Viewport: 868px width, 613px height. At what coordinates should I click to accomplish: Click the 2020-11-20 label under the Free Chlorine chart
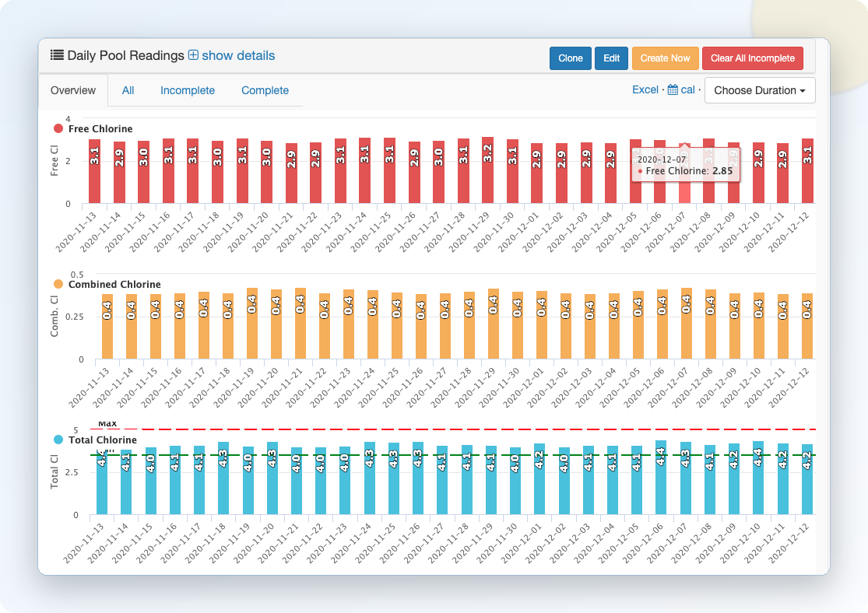[248, 233]
